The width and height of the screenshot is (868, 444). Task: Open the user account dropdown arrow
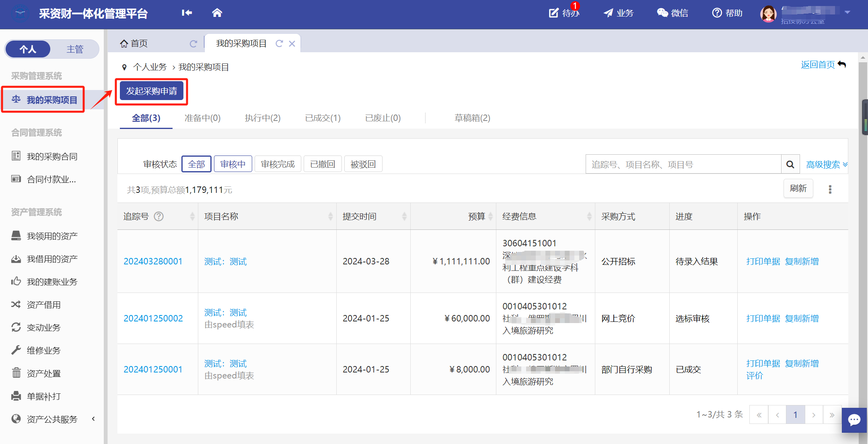click(x=847, y=12)
